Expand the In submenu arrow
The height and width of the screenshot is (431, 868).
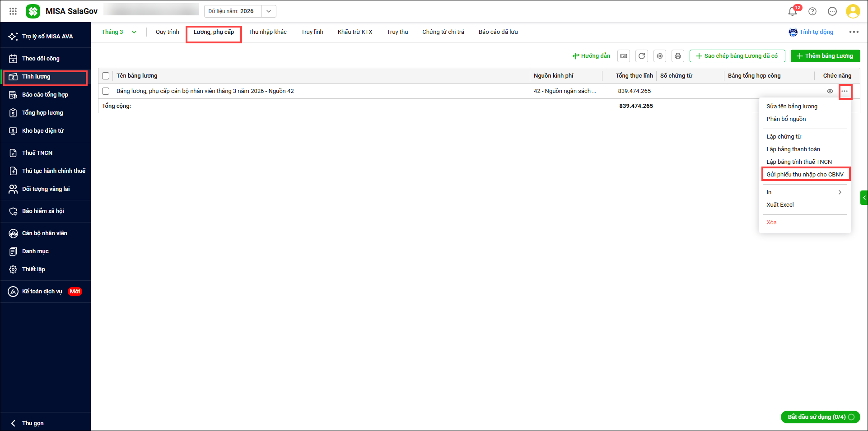tap(840, 192)
